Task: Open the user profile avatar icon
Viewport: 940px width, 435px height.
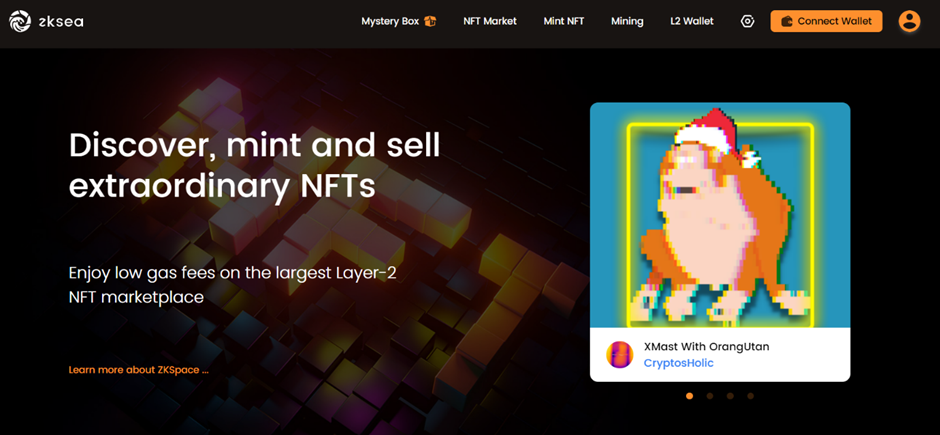Action: click(909, 22)
